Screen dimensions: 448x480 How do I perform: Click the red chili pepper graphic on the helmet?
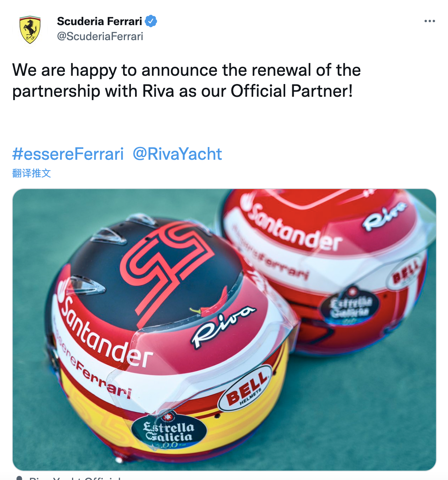click(x=211, y=303)
